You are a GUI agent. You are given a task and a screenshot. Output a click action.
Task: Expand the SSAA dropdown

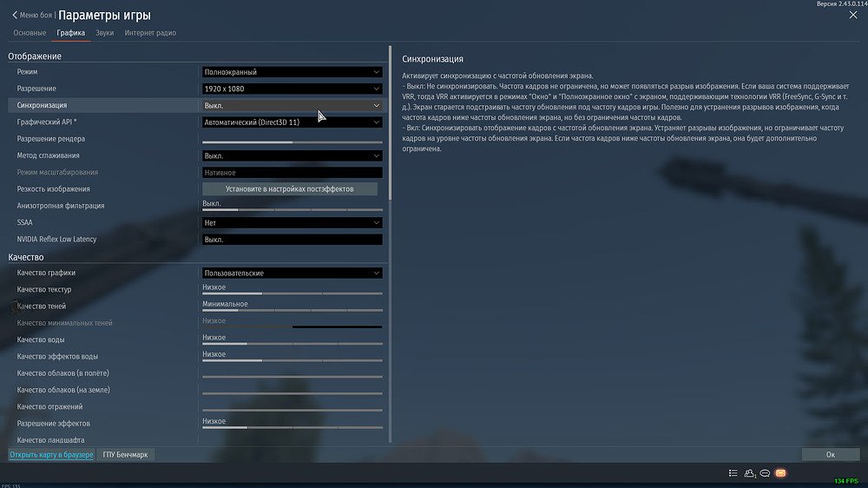click(292, 223)
